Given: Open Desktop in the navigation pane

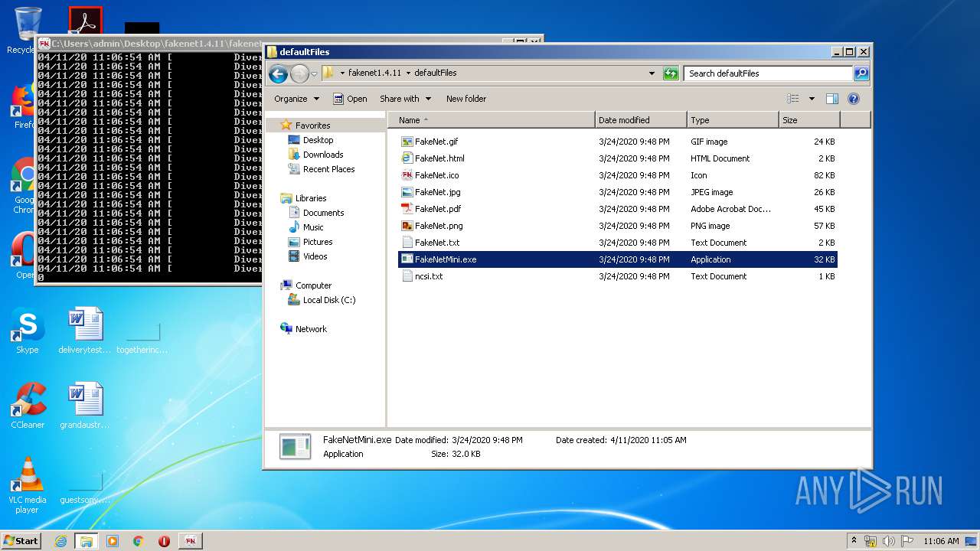Looking at the screenshot, I should point(318,140).
